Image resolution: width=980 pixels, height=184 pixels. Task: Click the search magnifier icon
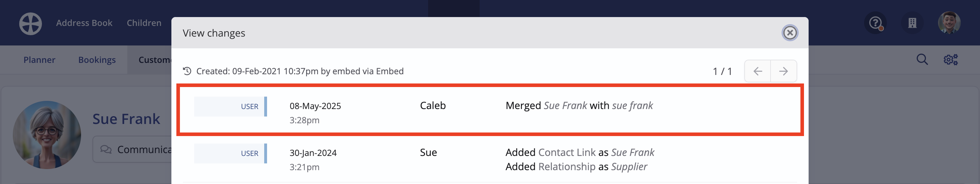[x=922, y=59]
